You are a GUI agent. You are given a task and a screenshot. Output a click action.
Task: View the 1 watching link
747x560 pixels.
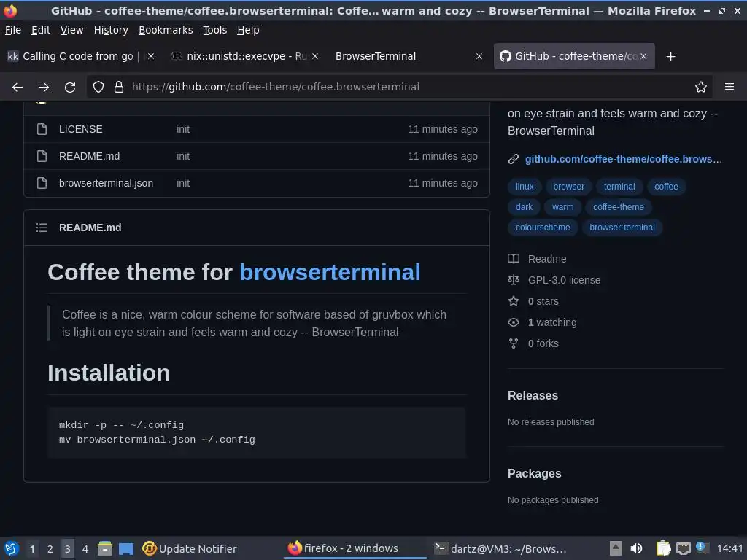point(552,322)
